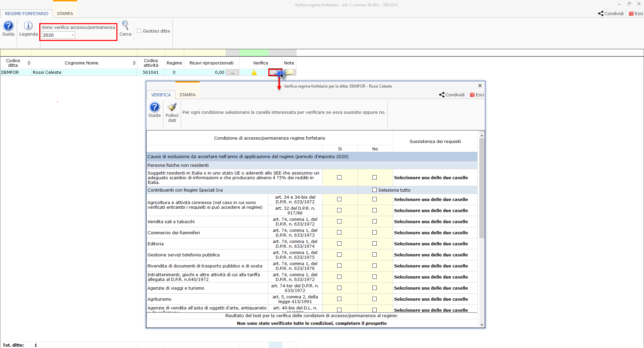Viewport: 644px width, 348px height.
Task: Click the dialog vertical scrollbar down arrow
Action: tap(482, 325)
